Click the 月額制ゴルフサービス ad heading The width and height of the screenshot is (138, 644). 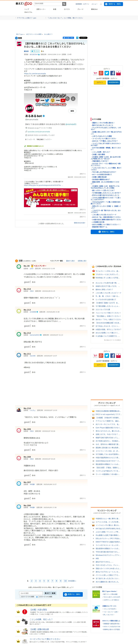[x=109, y=606]
